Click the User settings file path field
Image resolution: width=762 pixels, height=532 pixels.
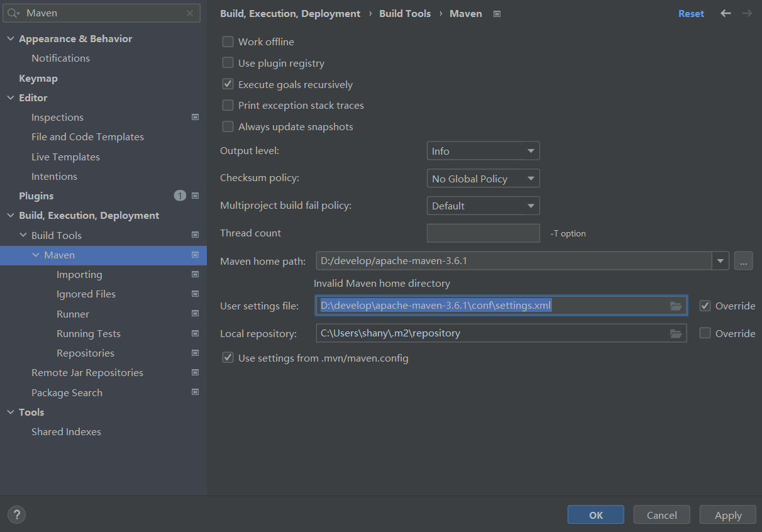click(x=501, y=306)
